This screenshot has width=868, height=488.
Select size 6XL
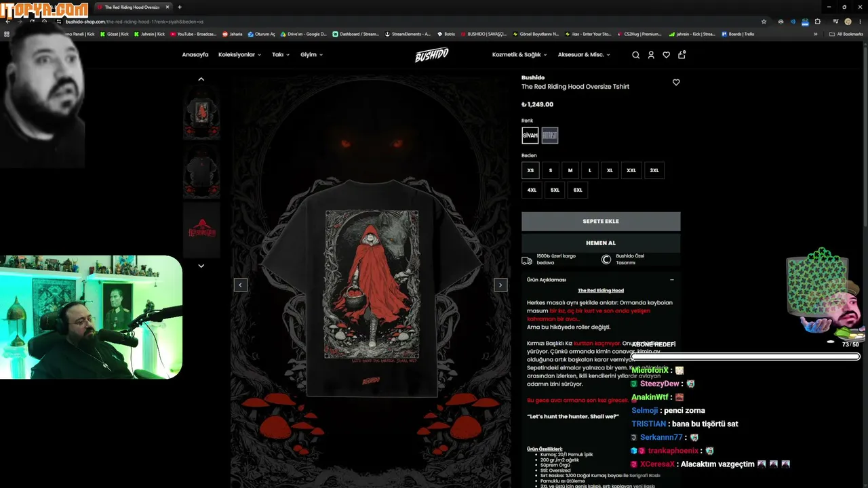click(578, 190)
